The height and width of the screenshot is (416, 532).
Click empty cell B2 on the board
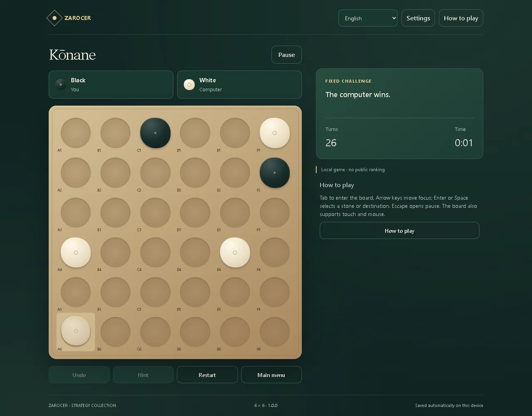click(116, 173)
